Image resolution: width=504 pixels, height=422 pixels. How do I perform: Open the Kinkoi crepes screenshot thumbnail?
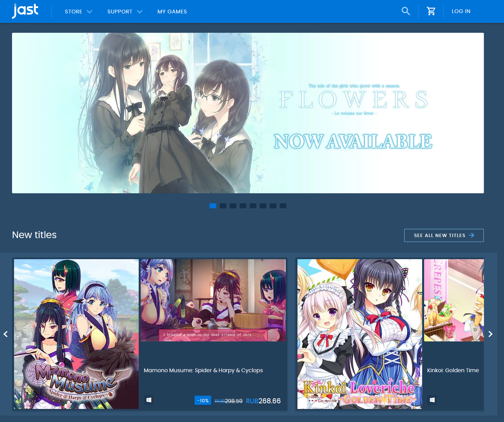pos(454,300)
